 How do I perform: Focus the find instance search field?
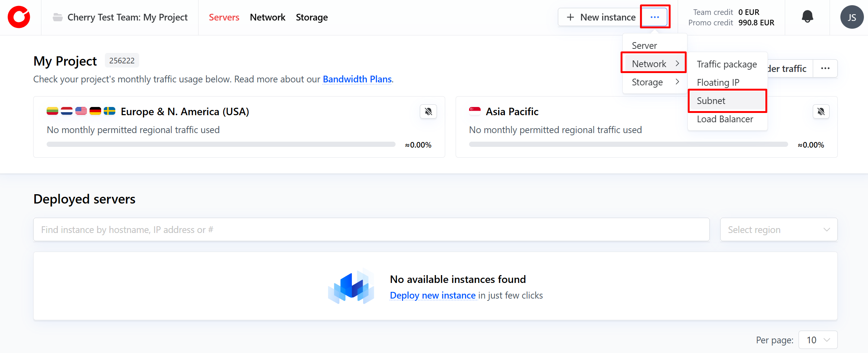click(371, 230)
